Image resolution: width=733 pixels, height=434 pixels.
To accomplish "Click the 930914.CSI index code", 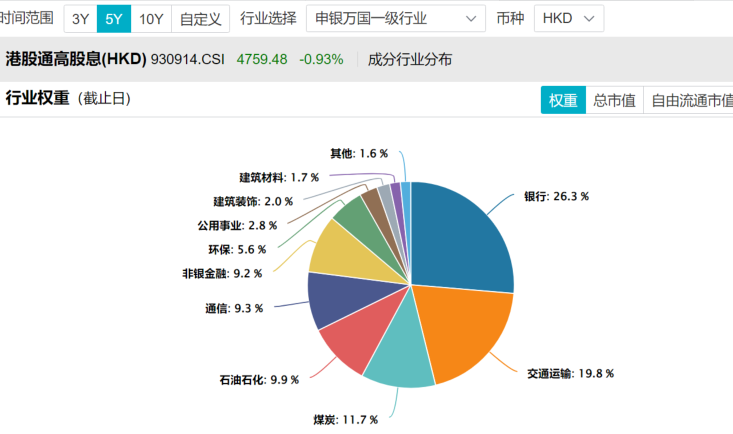I will coord(187,59).
